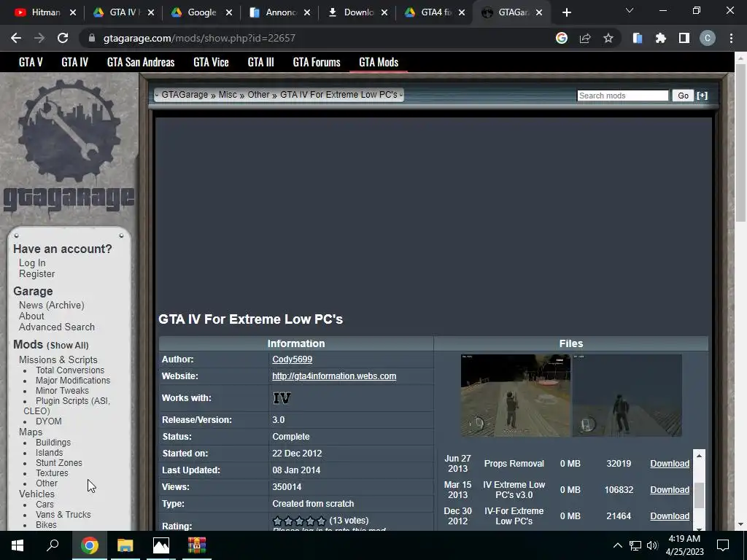The width and height of the screenshot is (747, 560).
Task: Go back to the previous page
Action: (x=16, y=38)
